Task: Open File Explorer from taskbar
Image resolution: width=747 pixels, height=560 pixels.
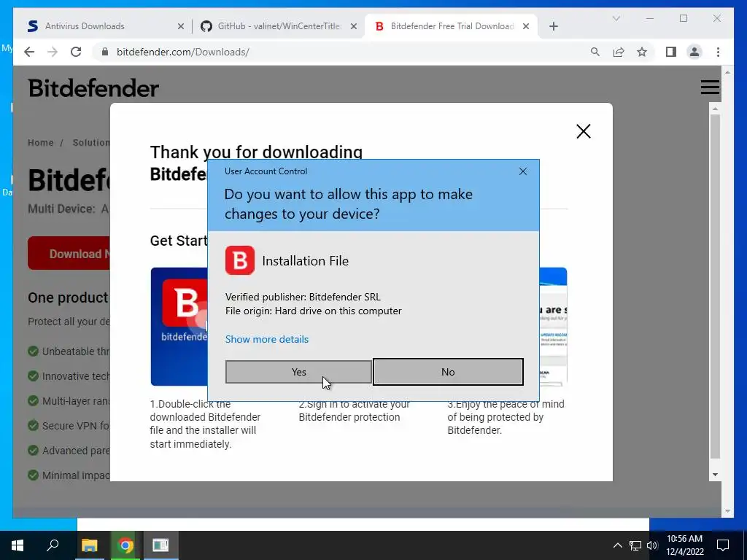Action: click(89, 545)
